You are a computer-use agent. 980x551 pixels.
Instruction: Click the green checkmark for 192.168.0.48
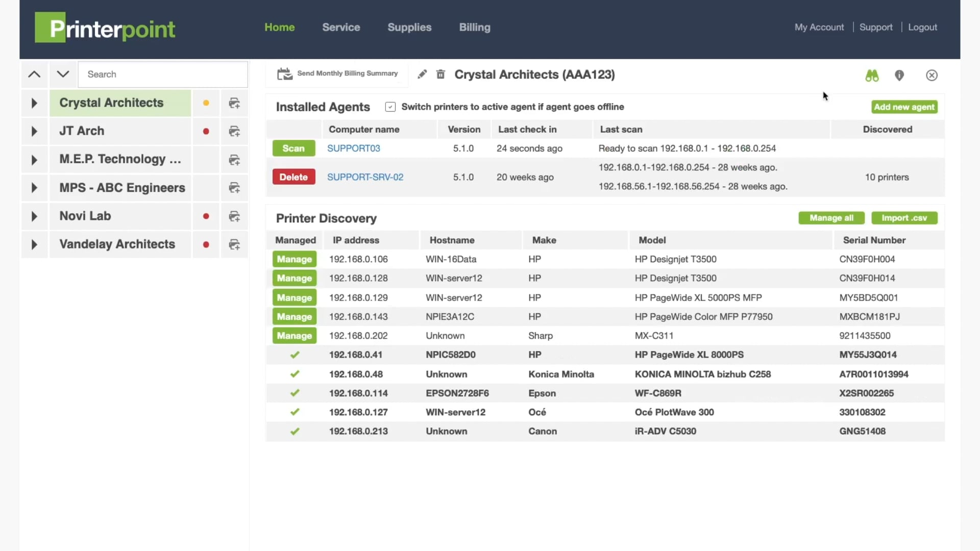pos(295,374)
